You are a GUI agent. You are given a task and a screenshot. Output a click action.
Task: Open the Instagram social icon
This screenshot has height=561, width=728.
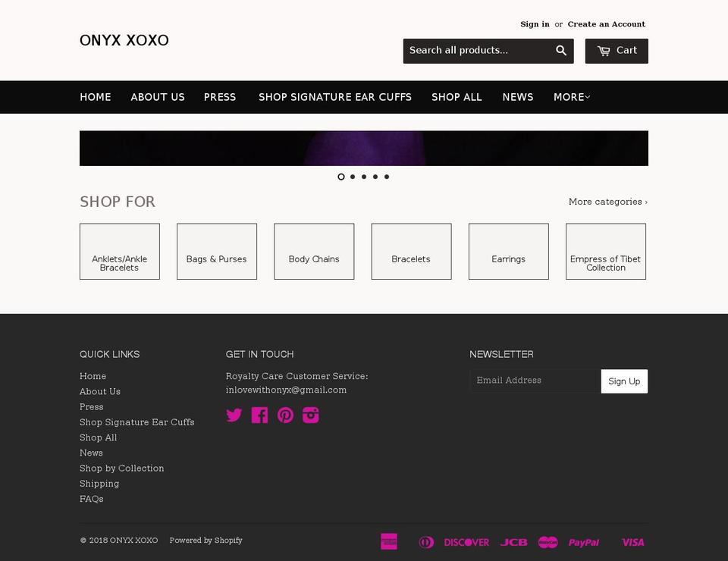[311, 415]
